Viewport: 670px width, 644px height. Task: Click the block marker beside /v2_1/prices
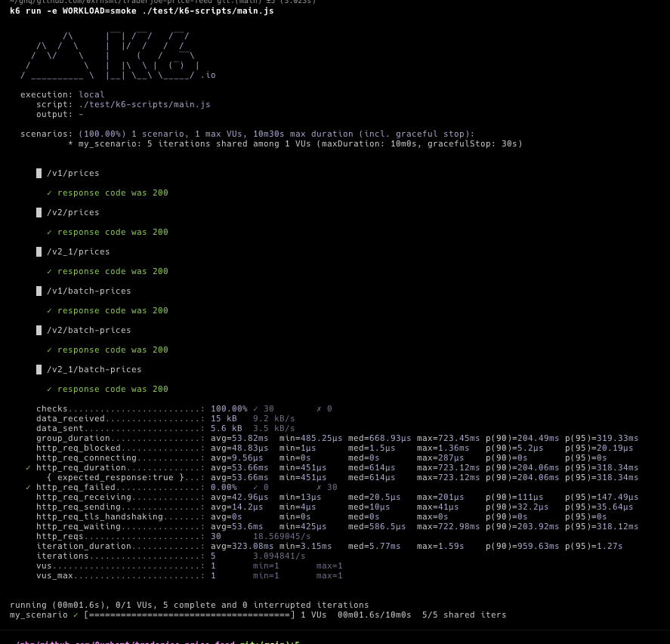[39, 251]
